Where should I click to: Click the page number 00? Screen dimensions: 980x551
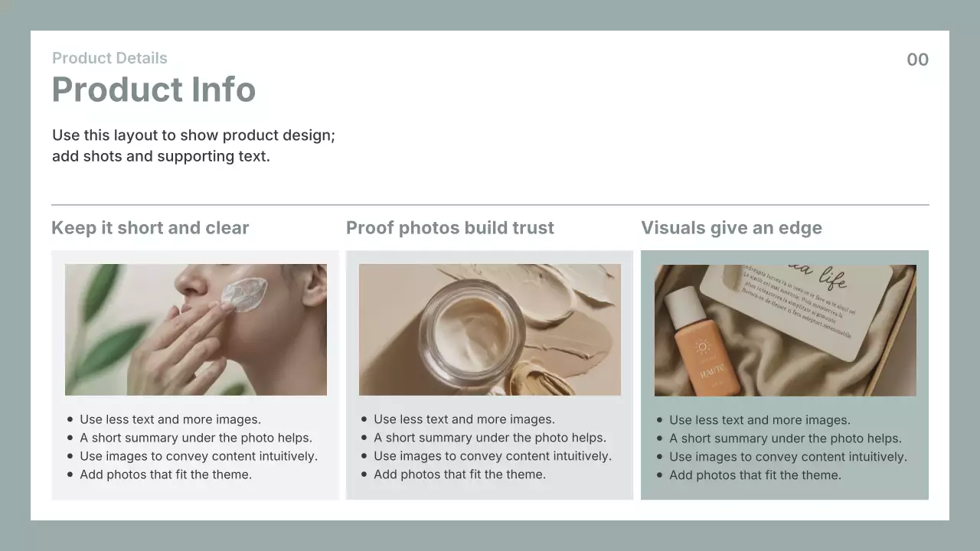coord(917,60)
